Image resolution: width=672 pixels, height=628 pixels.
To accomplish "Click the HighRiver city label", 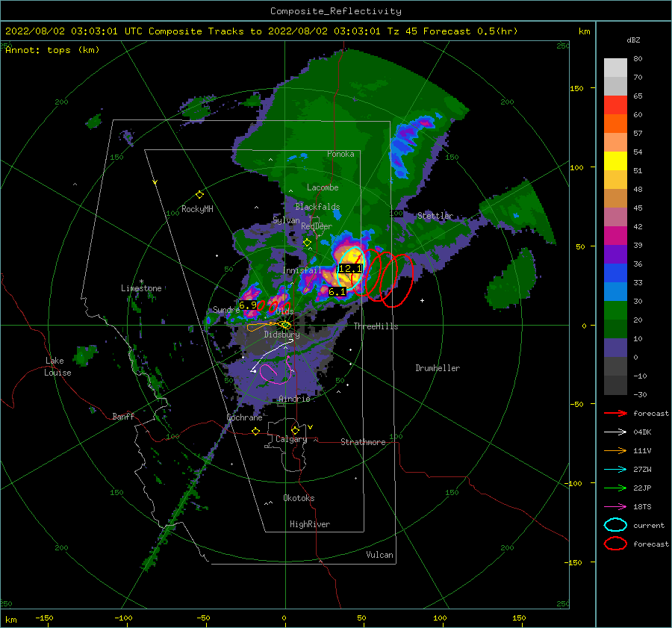I will pyautogui.click(x=310, y=524).
